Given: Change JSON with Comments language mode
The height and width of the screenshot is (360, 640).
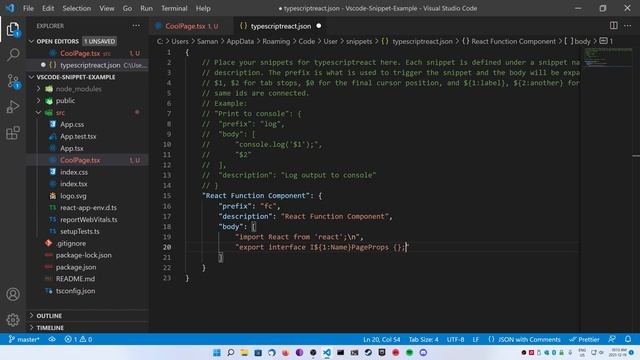Looking at the screenshot, I should pyautogui.click(x=529, y=339).
